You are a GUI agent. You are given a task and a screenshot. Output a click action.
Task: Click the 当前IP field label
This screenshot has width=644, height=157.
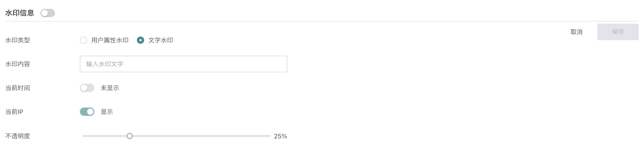coord(14,112)
